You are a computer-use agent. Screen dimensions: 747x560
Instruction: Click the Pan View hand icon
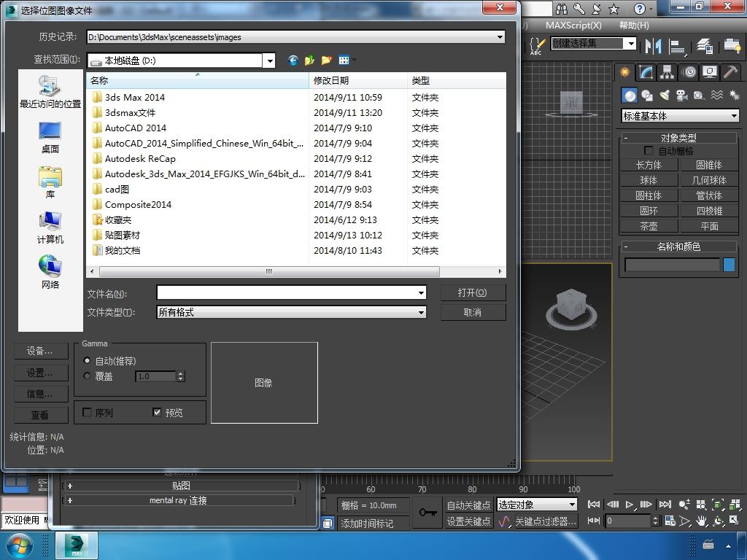click(701, 521)
